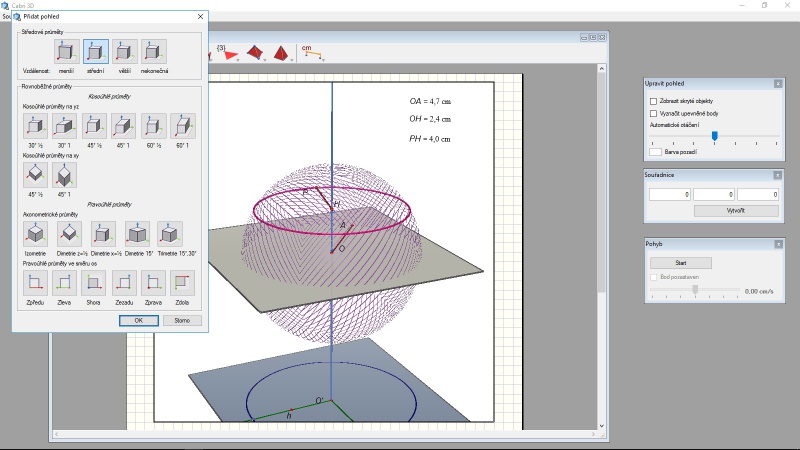
Task: Pick the 60° 1 oblique projection on yz
Action: pyautogui.click(x=183, y=126)
